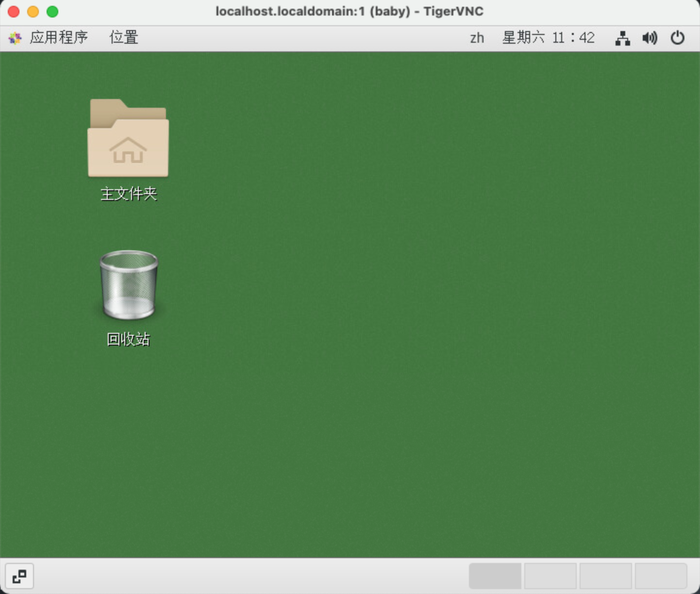
Task: Select the 回收站 trash bin icon
Action: pyautogui.click(x=129, y=285)
